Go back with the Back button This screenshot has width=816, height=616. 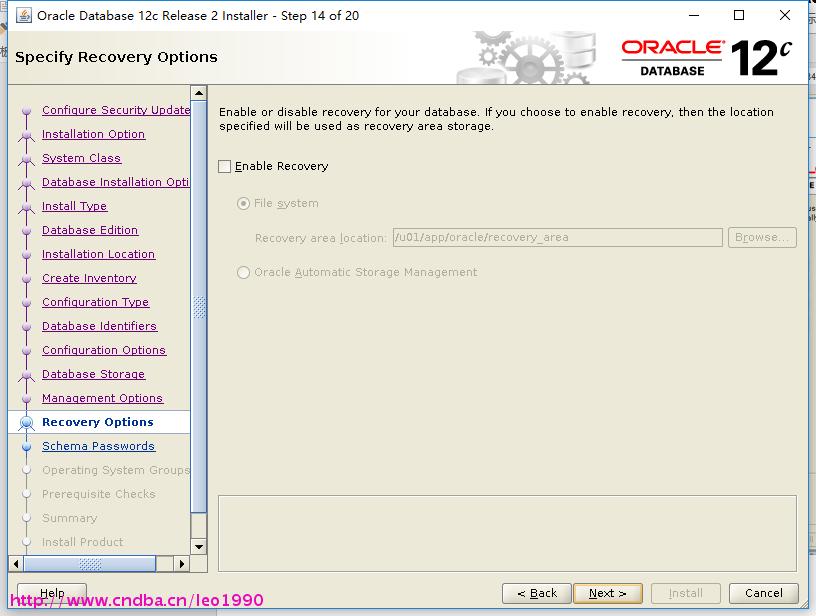[537, 593]
